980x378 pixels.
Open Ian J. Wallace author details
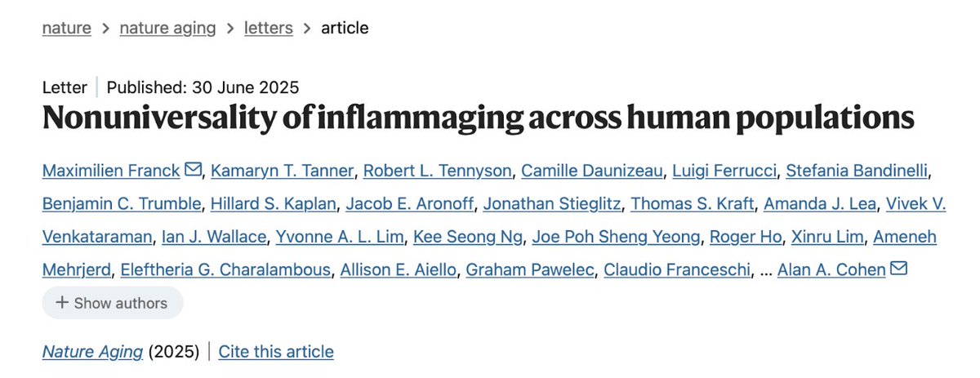[x=214, y=237]
